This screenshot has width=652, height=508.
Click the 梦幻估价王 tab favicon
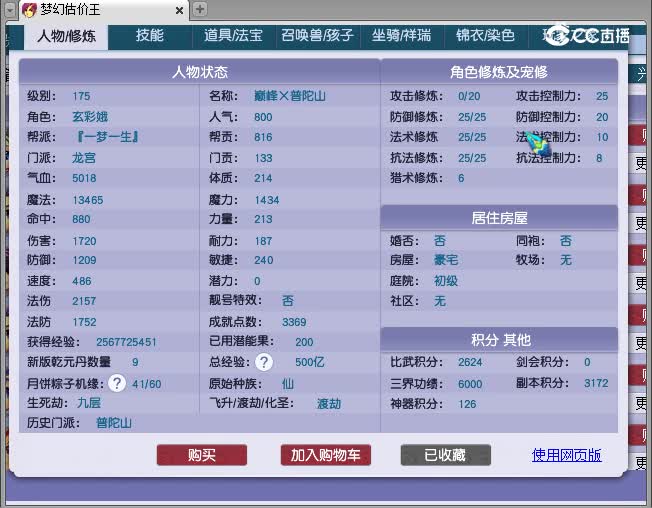pos(29,10)
